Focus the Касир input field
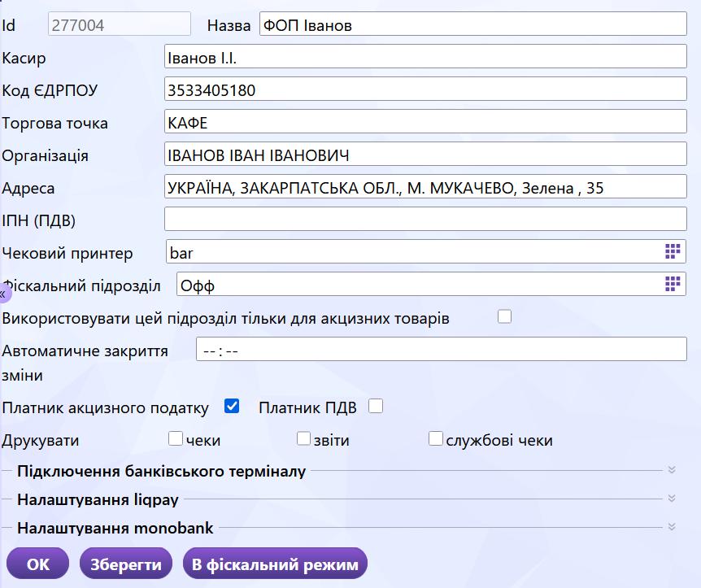The image size is (701, 588). pos(425,57)
